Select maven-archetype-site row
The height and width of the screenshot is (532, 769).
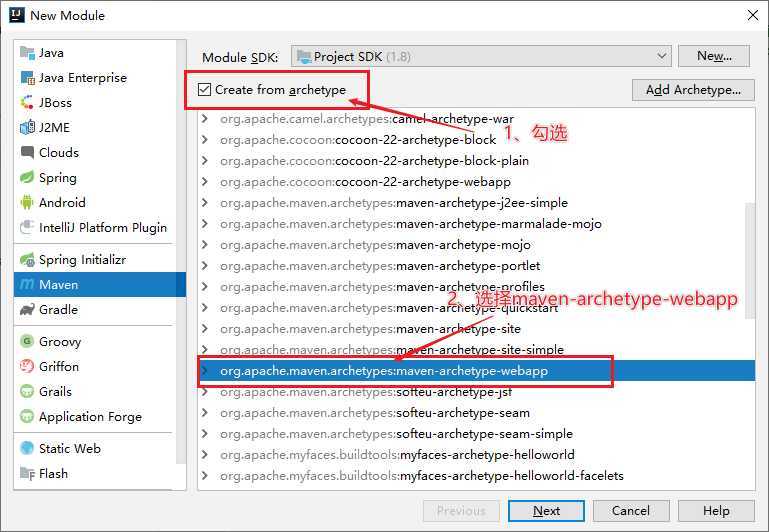point(476,329)
